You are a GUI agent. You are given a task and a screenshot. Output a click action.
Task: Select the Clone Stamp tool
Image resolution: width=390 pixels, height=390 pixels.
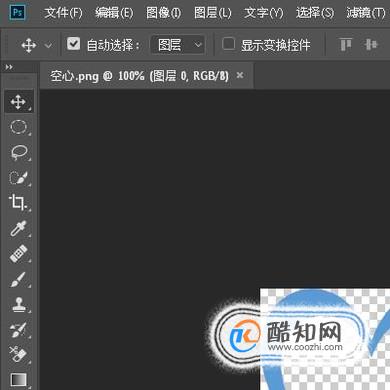pos(18,305)
